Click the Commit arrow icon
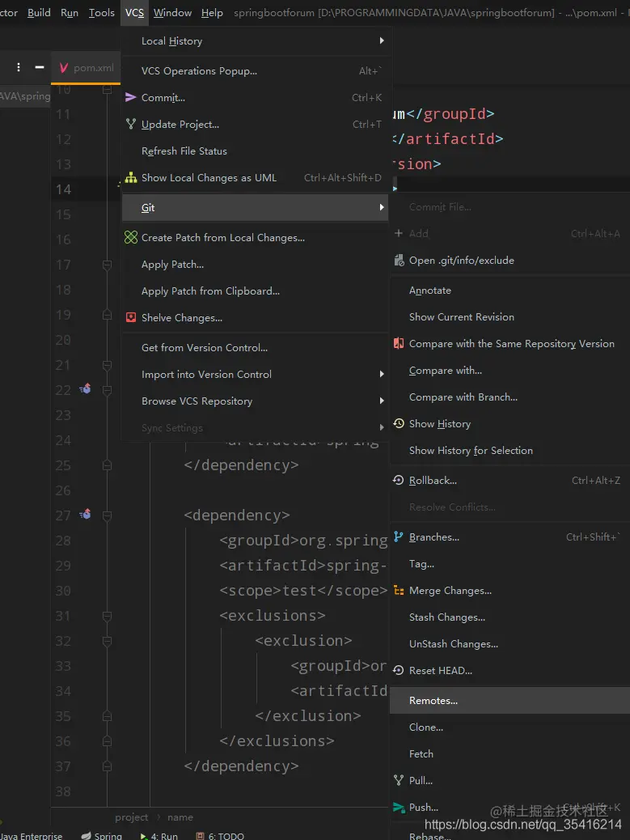 pyautogui.click(x=130, y=97)
